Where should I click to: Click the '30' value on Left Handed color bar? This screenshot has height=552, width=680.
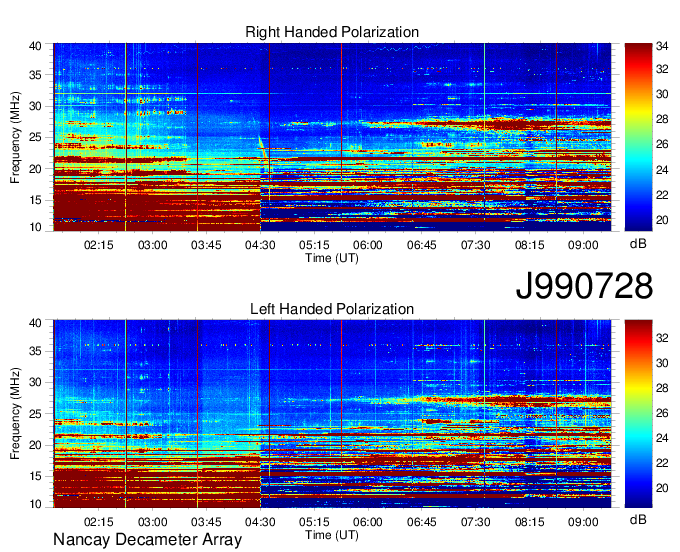pos(662,363)
